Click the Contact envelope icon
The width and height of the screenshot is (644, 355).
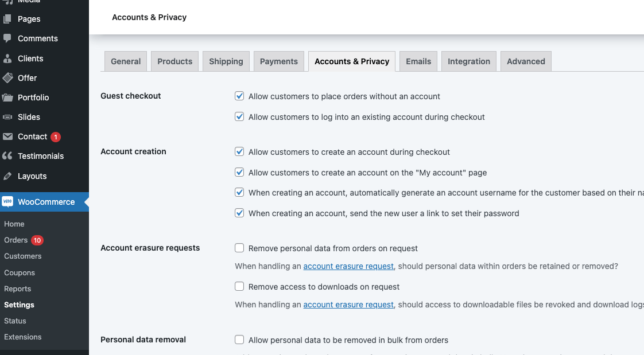click(x=7, y=136)
